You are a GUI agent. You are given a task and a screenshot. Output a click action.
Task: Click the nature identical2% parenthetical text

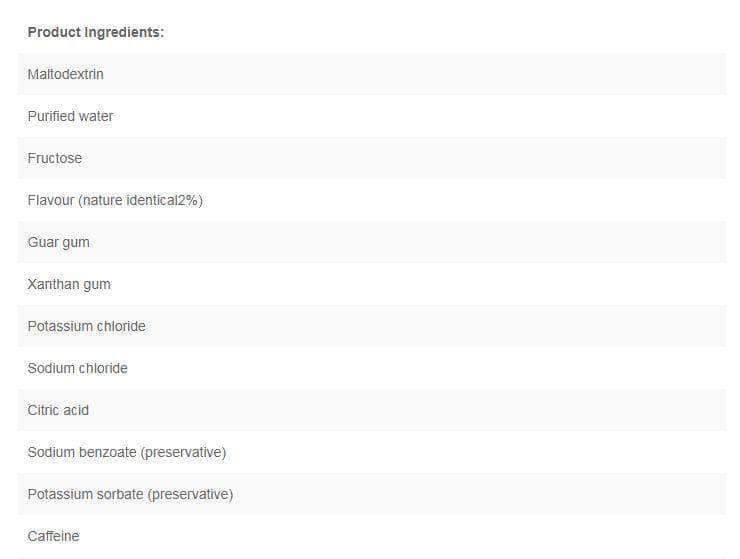click(141, 200)
